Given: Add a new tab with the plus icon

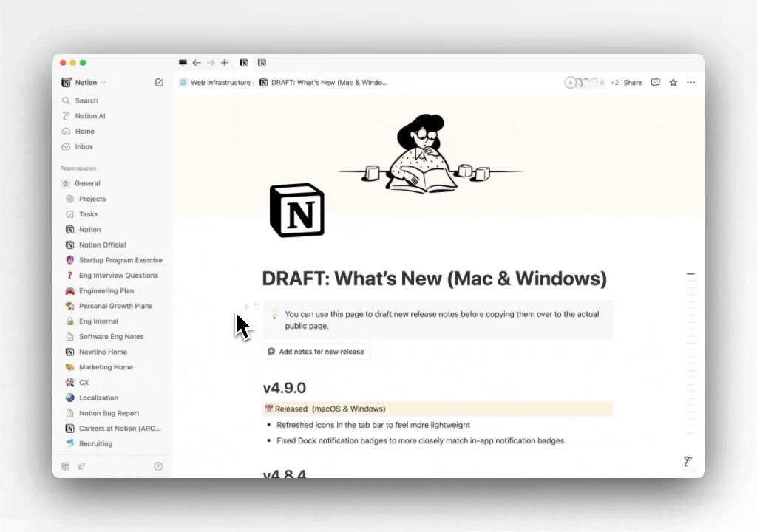Looking at the screenshot, I should pyautogui.click(x=225, y=63).
